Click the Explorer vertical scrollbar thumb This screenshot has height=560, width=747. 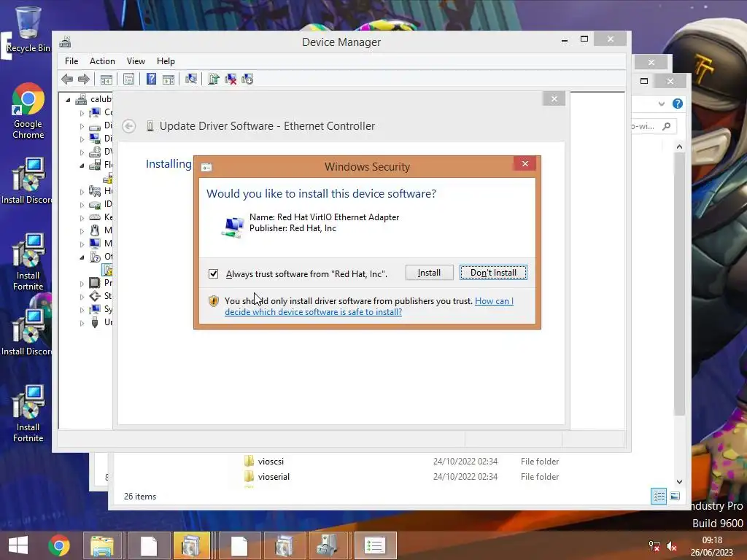[x=679, y=285]
